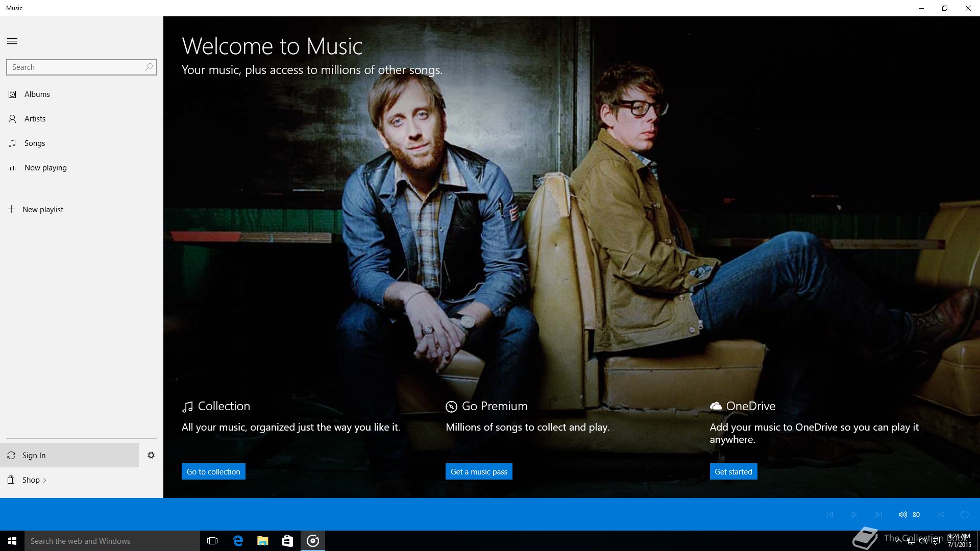The height and width of the screenshot is (551, 980).
Task: Open the Now playing view
Action: pyautogui.click(x=82, y=168)
